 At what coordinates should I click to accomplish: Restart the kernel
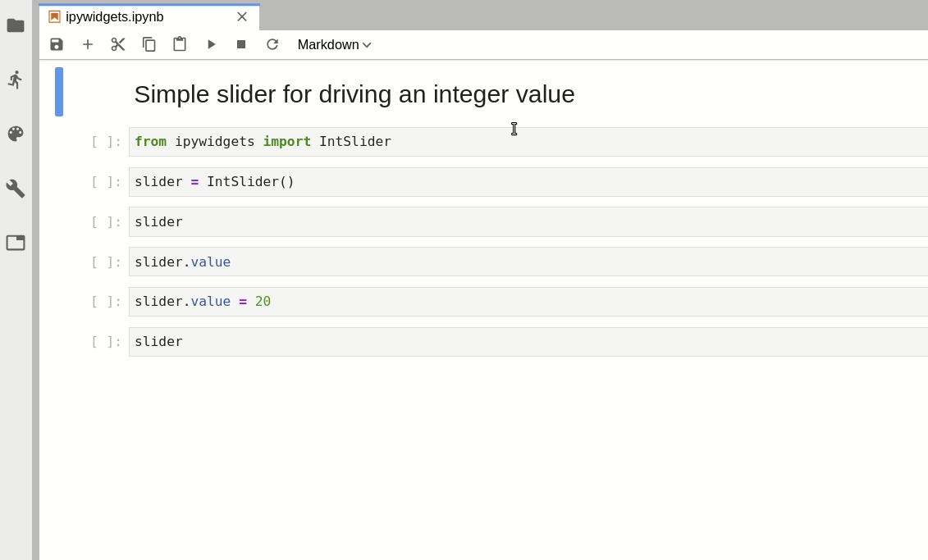[x=272, y=44]
